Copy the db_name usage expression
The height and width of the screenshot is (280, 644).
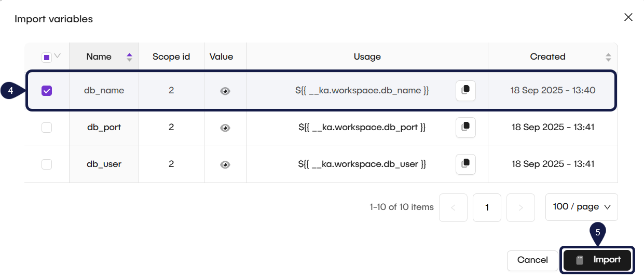(465, 91)
